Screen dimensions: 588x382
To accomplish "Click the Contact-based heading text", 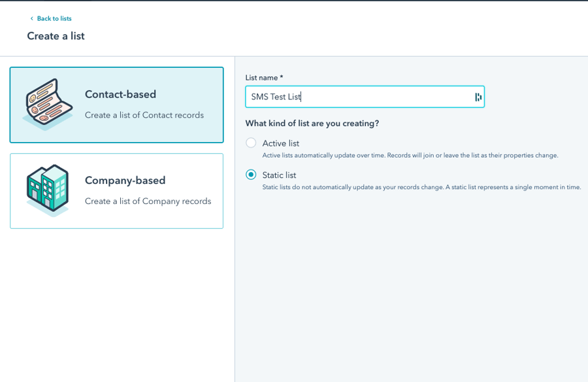I will pyautogui.click(x=120, y=94).
